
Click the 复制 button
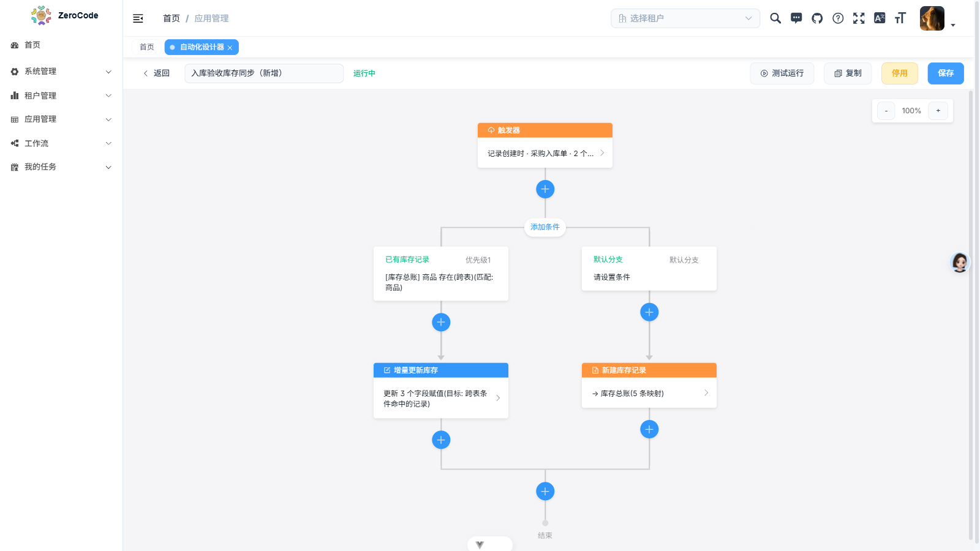point(848,73)
